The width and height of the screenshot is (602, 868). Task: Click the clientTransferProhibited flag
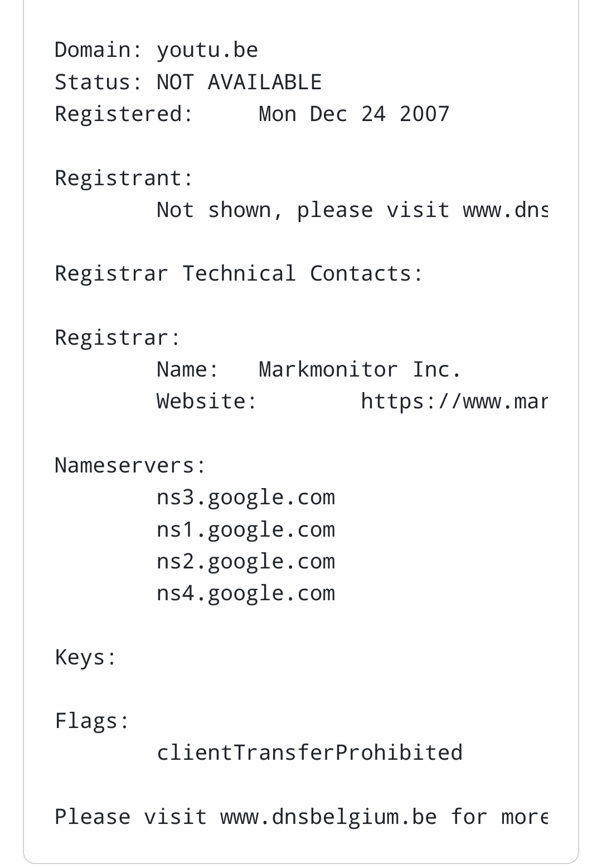(309, 753)
